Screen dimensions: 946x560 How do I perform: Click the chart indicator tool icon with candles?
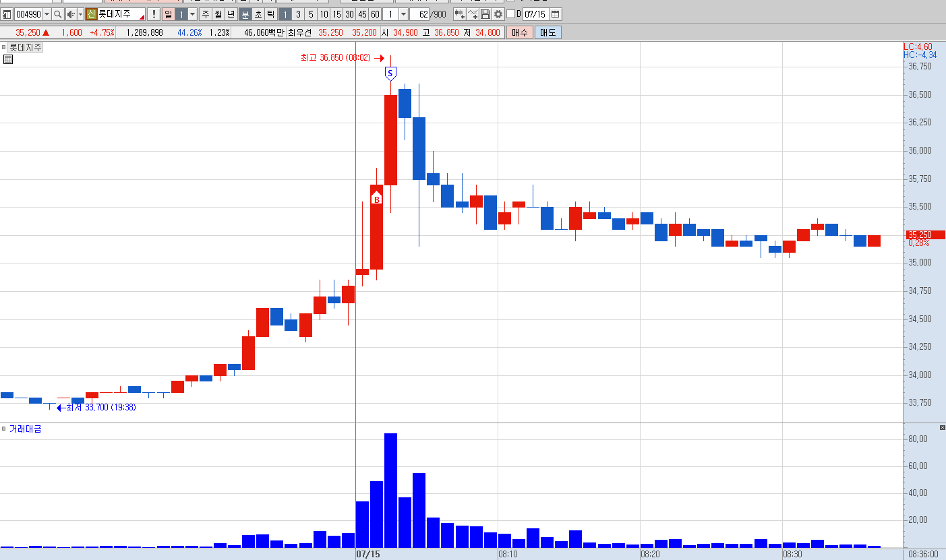pyautogui.click(x=460, y=14)
